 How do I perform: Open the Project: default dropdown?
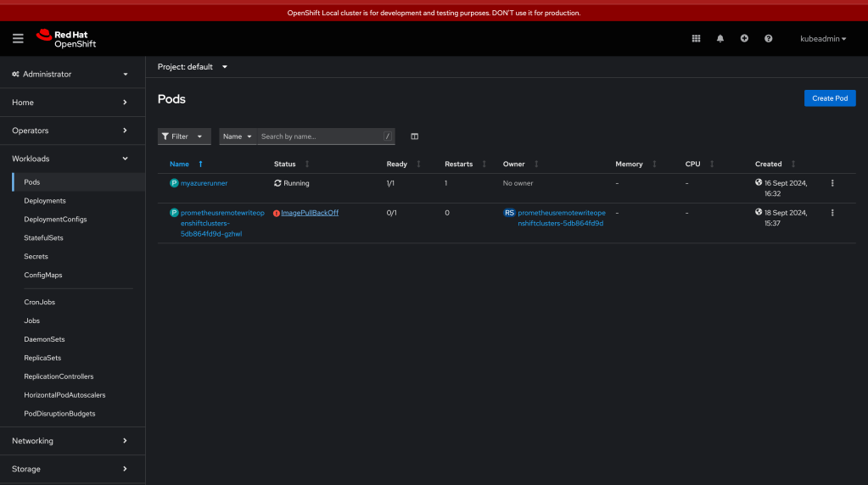tap(192, 67)
